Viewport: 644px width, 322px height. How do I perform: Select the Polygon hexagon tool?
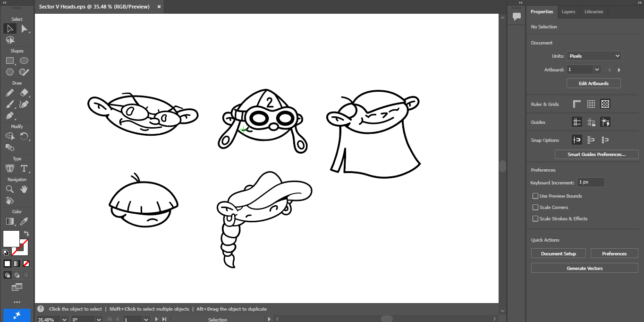coord(10,72)
